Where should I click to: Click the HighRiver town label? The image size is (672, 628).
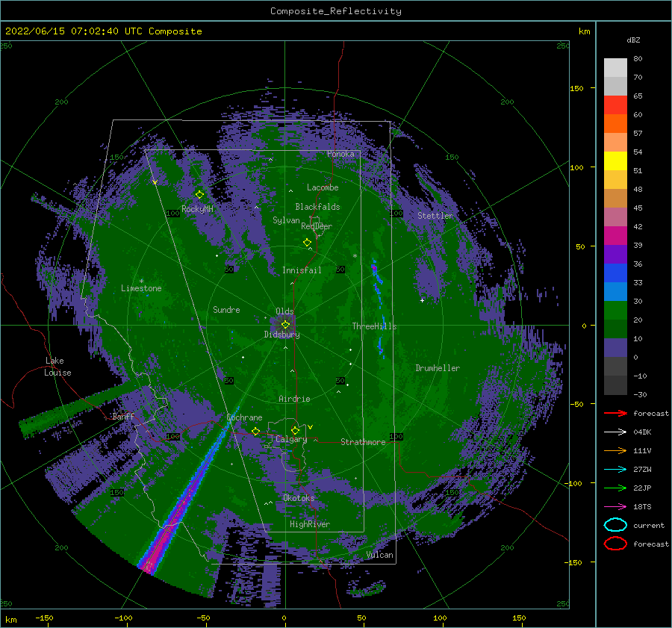310,524
